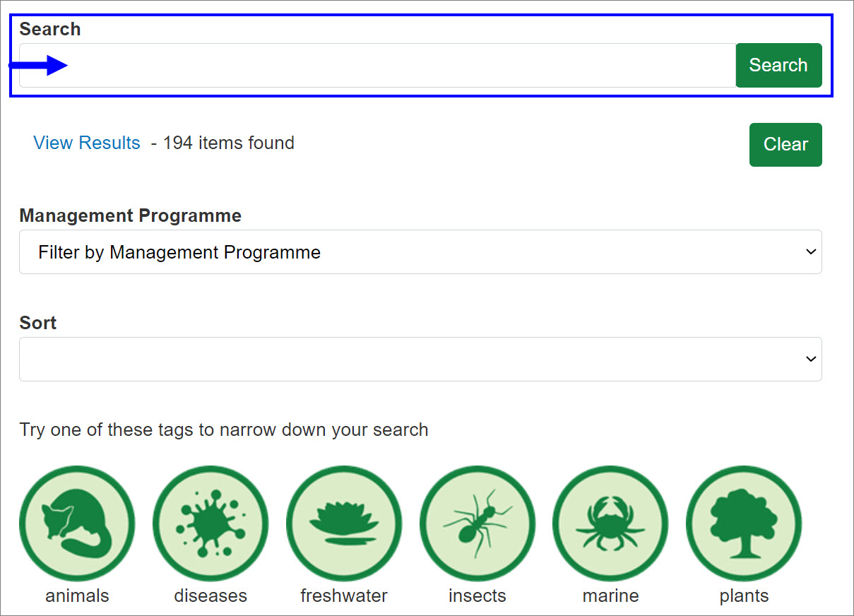Click the 'insects' tag label
The width and height of the screenshot is (854, 616).
[478, 596]
